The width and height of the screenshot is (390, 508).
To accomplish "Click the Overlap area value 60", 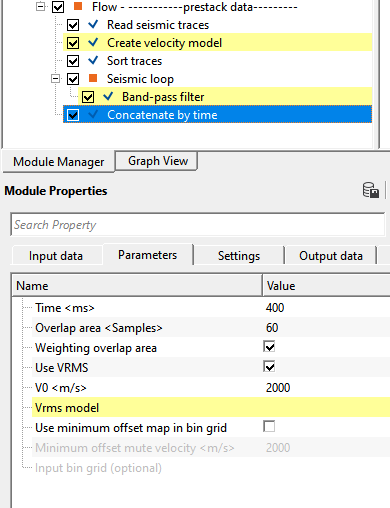I will (x=272, y=327).
